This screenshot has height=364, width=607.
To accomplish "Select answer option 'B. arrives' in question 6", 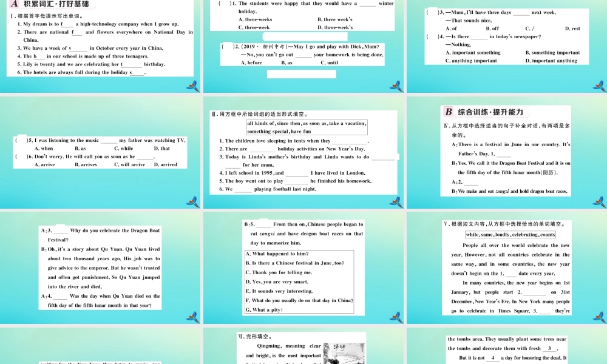I will point(87,165).
